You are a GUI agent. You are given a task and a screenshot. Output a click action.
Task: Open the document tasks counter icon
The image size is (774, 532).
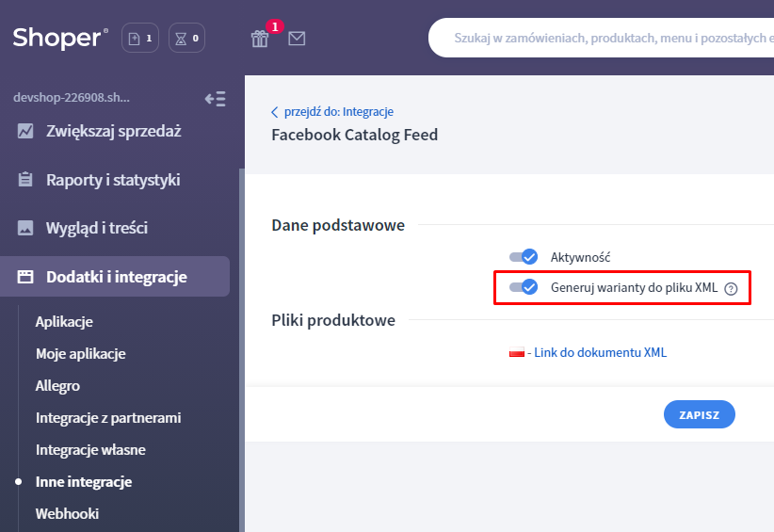coord(139,39)
